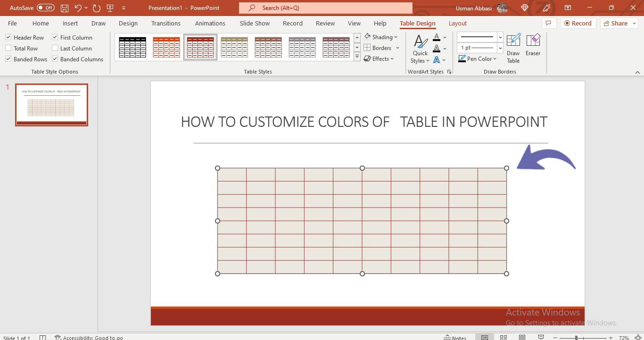The width and height of the screenshot is (644, 340).
Task: Switch to the Layout tab
Action: [x=457, y=23]
